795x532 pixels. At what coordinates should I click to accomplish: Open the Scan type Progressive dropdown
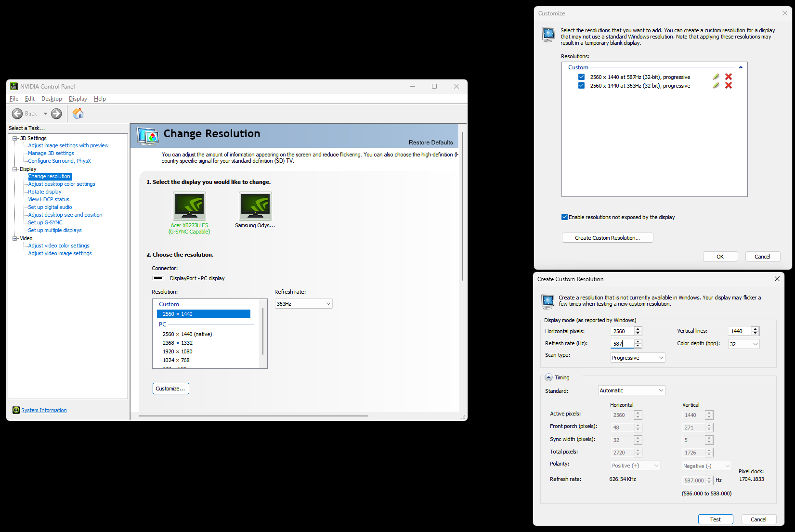[638, 358]
